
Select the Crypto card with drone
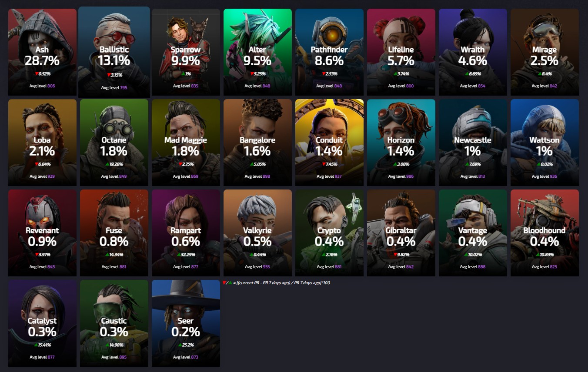pos(329,233)
